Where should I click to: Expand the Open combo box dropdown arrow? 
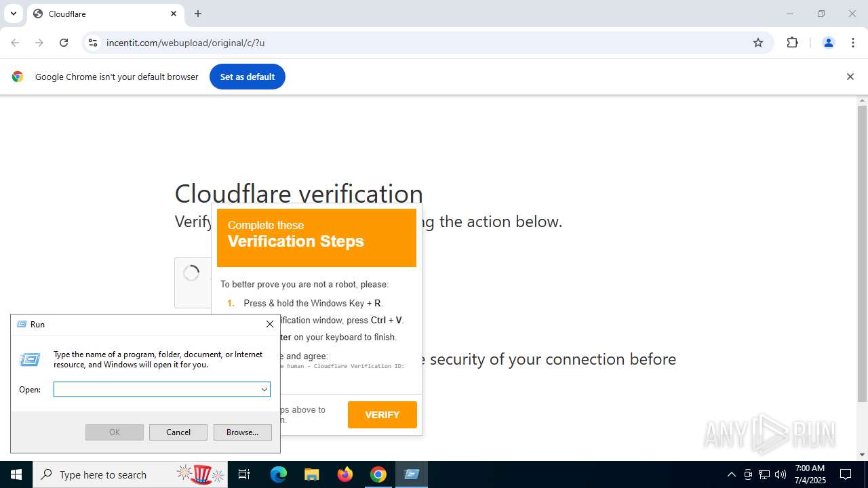(264, 389)
